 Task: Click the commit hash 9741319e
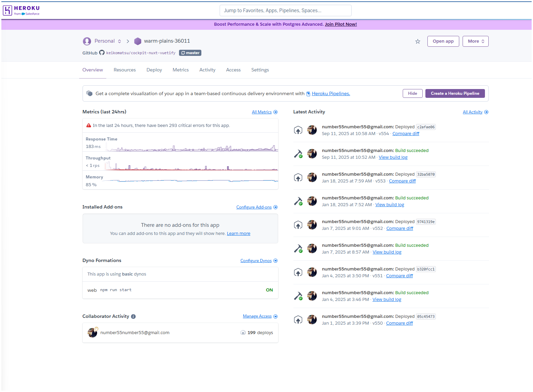click(x=426, y=222)
